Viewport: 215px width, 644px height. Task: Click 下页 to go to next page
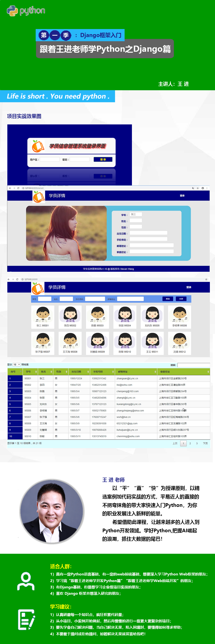click(205, 443)
